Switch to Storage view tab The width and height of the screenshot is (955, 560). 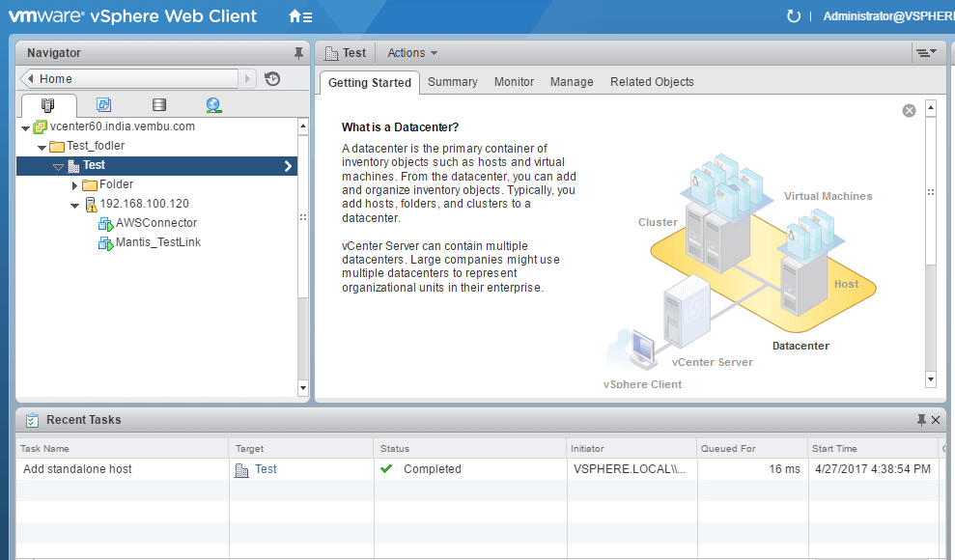pos(159,104)
